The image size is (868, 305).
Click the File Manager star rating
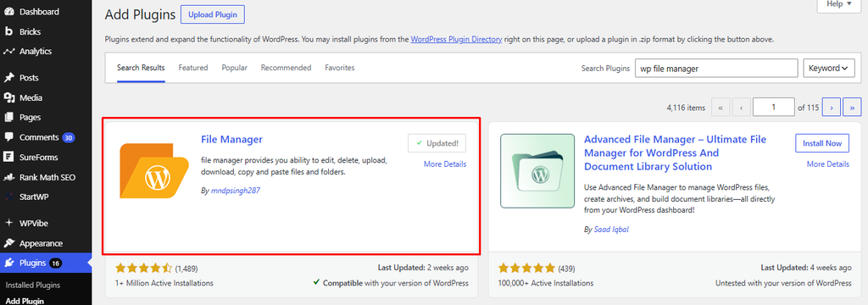[144, 269]
